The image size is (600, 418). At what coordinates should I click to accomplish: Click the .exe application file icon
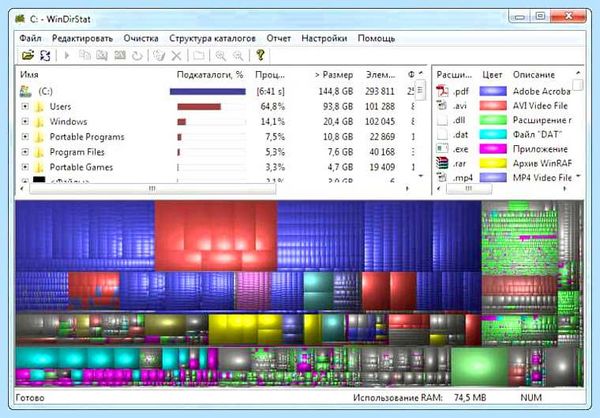pos(442,149)
